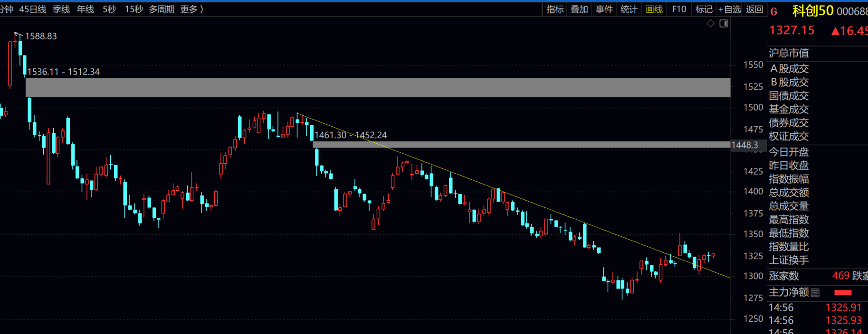
Task: Click the red G badge beside 科创50
Action: pos(774,12)
